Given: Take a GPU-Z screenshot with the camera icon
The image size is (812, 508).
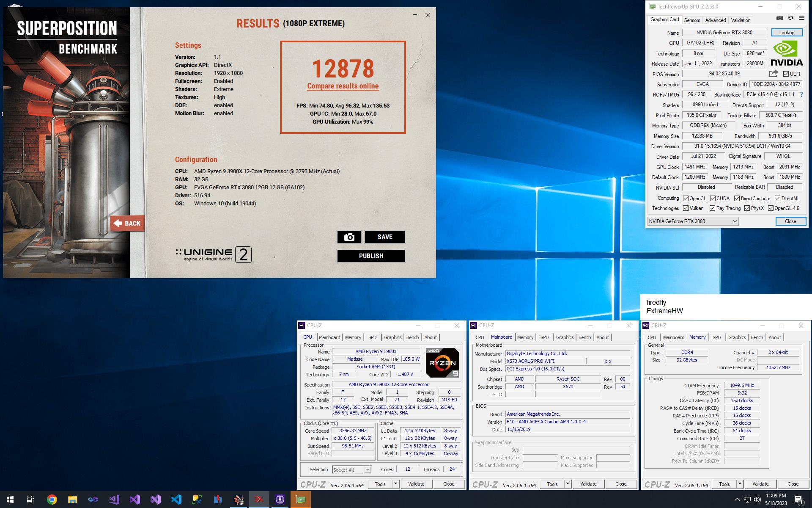Looking at the screenshot, I should point(779,18).
